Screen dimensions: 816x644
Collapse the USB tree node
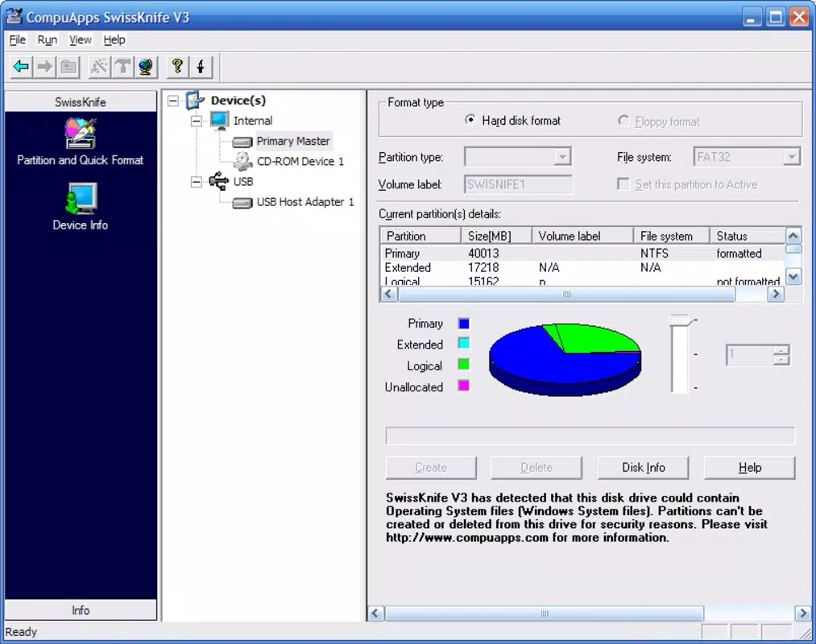197,182
